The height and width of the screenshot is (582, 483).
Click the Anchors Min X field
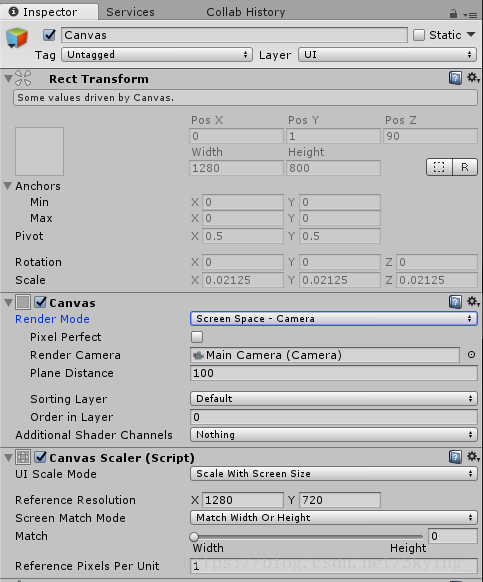(x=243, y=202)
